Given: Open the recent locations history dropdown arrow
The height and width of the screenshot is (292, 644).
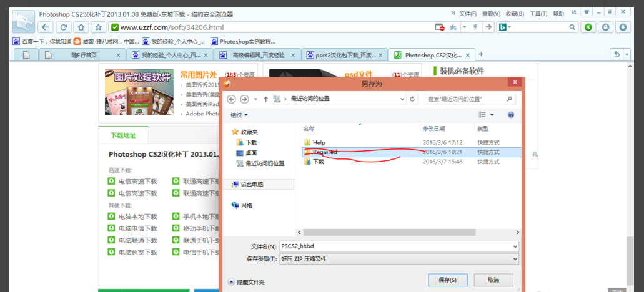Looking at the screenshot, I should [256, 99].
